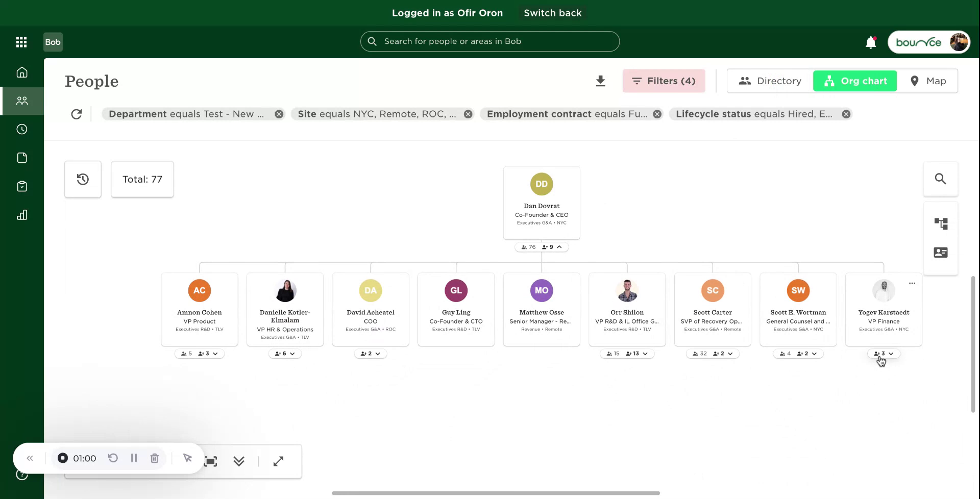The height and width of the screenshot is (499, 980).
Task: Expand Amnon Cohen's team
Action: 215,353
